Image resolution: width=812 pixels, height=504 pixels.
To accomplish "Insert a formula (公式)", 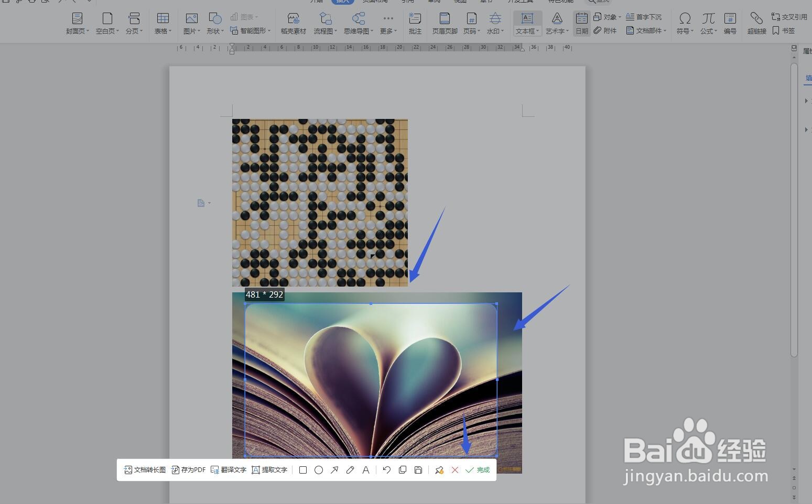I will 708,24.
